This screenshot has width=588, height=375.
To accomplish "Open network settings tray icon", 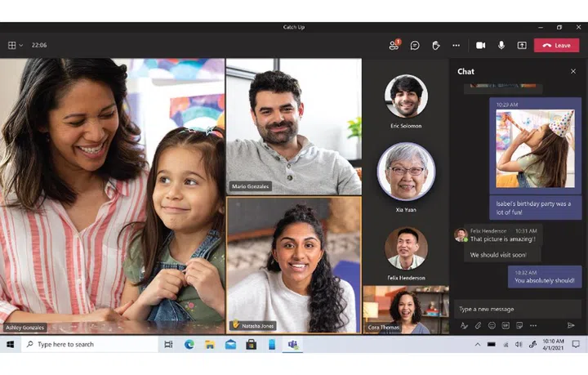I will click(506, 344).
